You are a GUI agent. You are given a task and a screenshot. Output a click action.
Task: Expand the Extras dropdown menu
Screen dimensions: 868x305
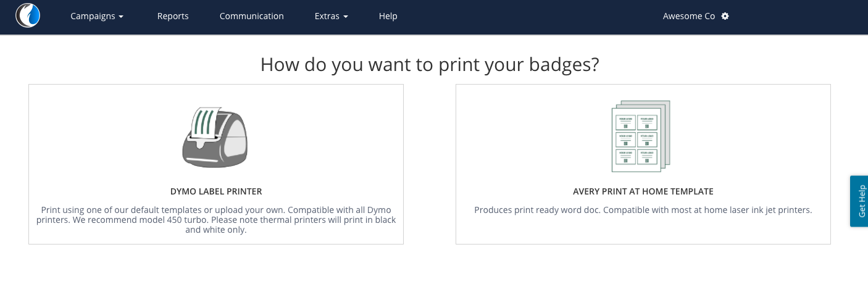point(332,16)
